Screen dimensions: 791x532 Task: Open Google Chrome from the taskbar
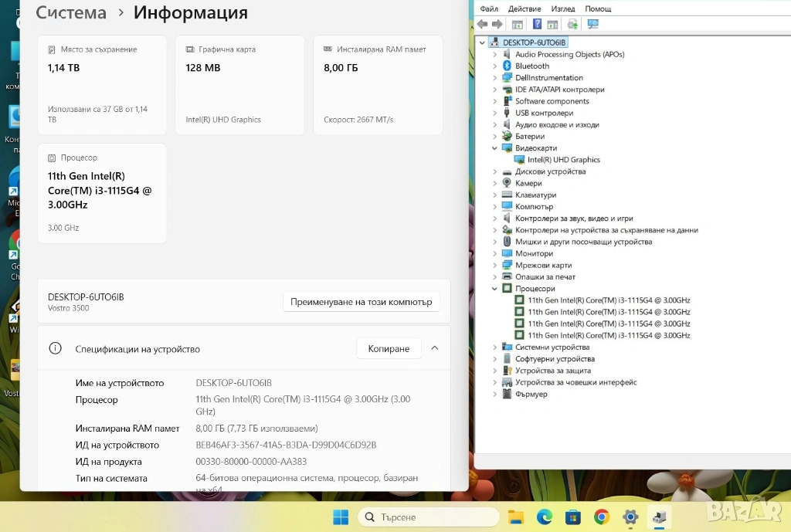(601, 517)
